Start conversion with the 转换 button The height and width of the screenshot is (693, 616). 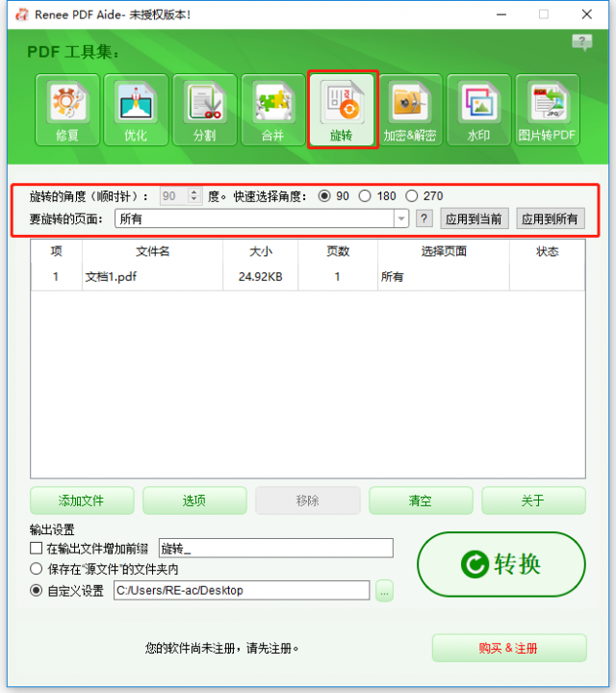tap(501, 564)
